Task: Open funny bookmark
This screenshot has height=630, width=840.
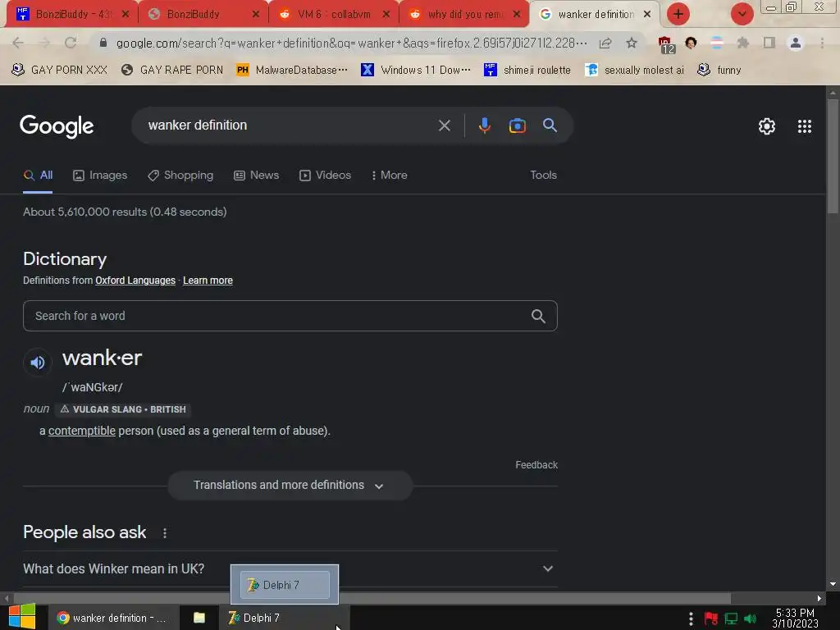Action: click(x=719, y=71)
